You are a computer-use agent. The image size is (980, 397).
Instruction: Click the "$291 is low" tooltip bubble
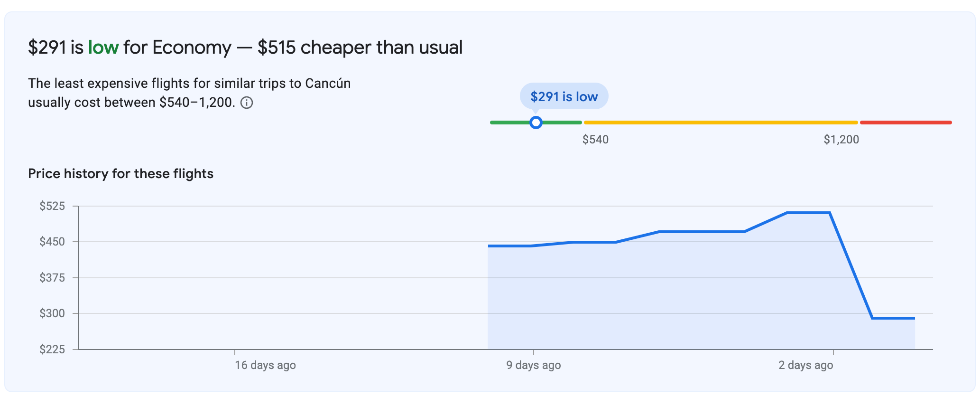click(x=564, y=96)
